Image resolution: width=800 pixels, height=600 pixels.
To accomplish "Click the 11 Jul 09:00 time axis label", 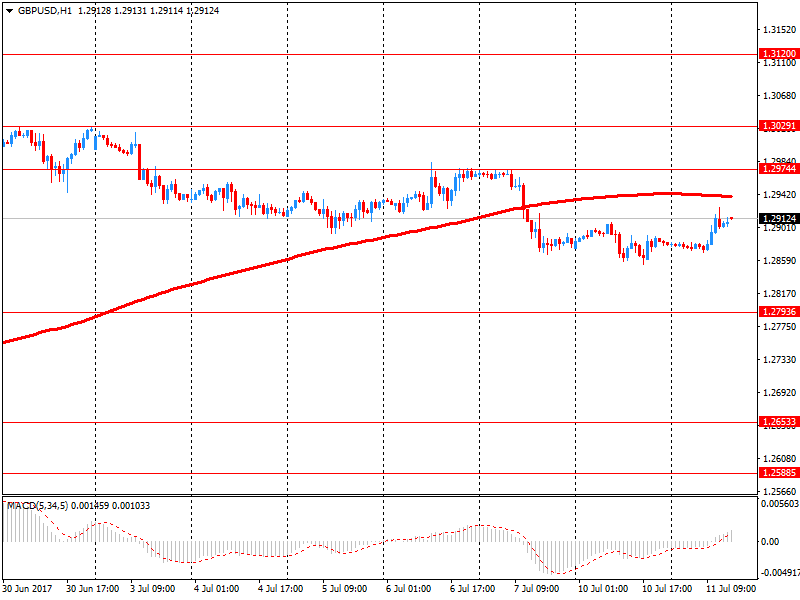I will coord(731,589).
